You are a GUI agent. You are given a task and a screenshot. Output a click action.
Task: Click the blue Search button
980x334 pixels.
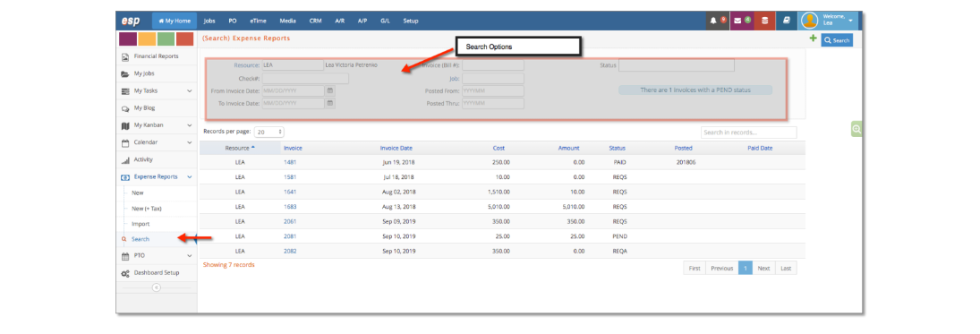[837, 40]
